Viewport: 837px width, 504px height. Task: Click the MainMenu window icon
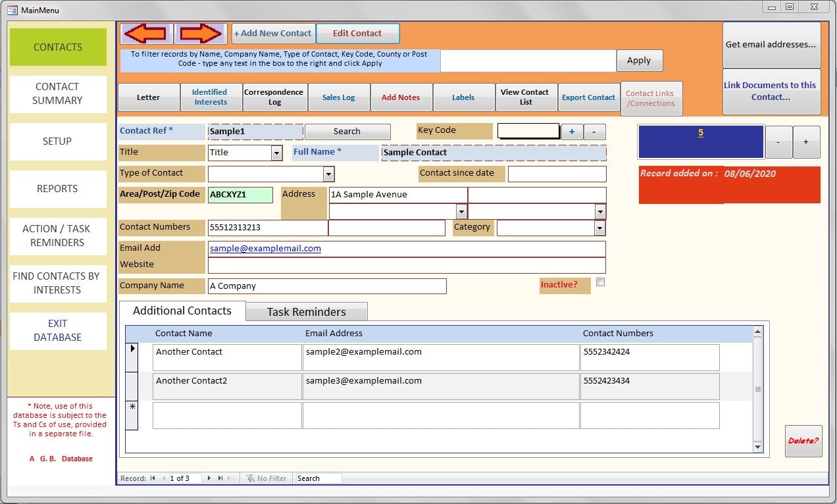click(x=12, y=10)
